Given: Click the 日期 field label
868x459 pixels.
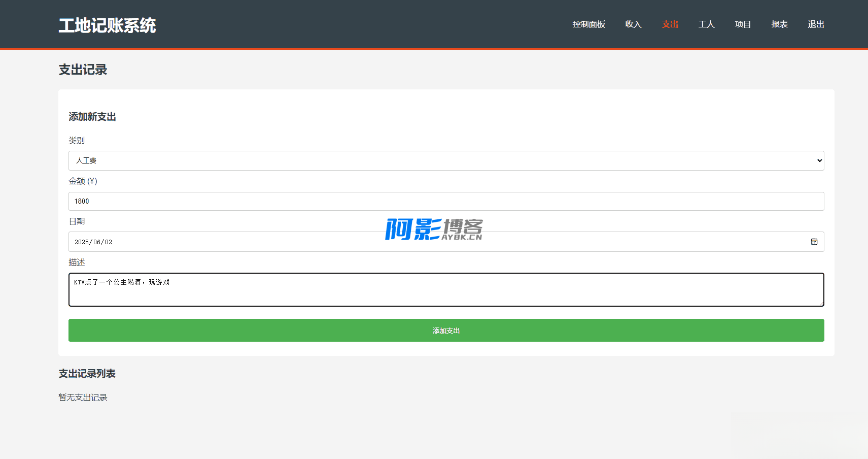Looking at the screenshot, I should tap(77, 221).
